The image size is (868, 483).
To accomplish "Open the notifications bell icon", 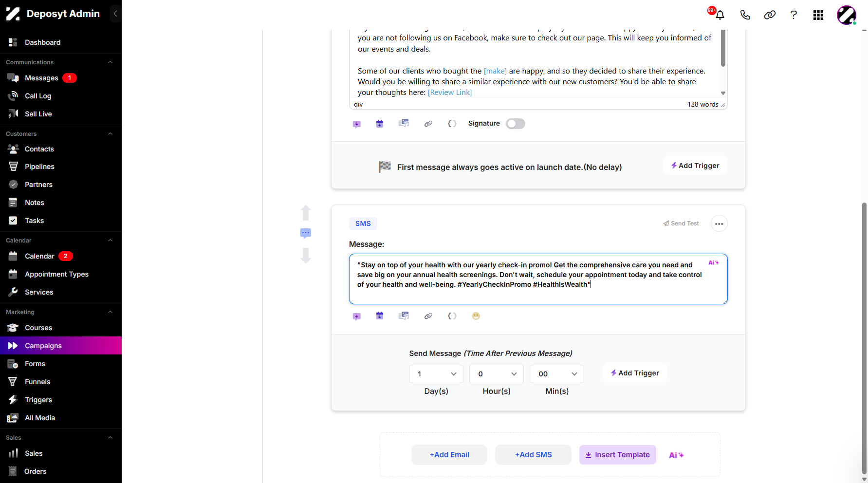I will [x=720, y=15].
